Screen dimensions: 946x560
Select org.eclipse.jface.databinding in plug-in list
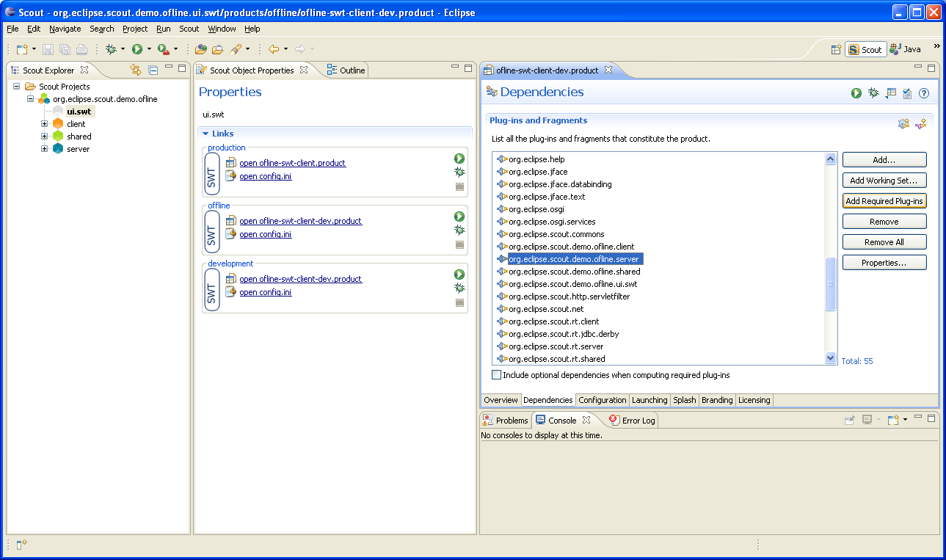[560, 184]
